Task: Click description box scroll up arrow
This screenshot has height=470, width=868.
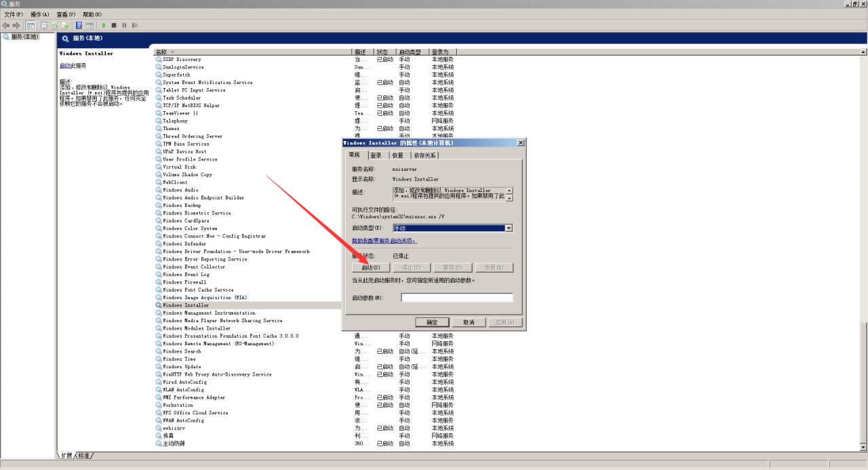Action: click(510, 191)
